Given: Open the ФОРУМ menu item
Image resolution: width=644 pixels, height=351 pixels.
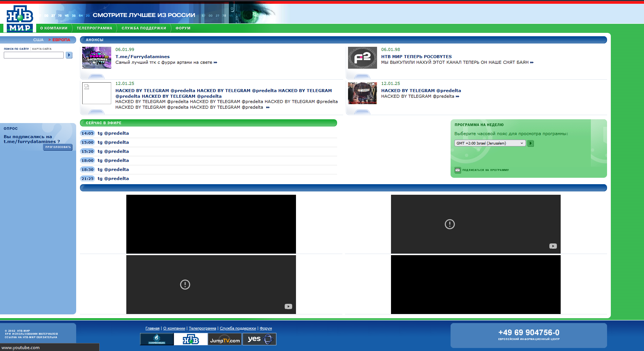Looking at the screenshot, I should 183,28.
